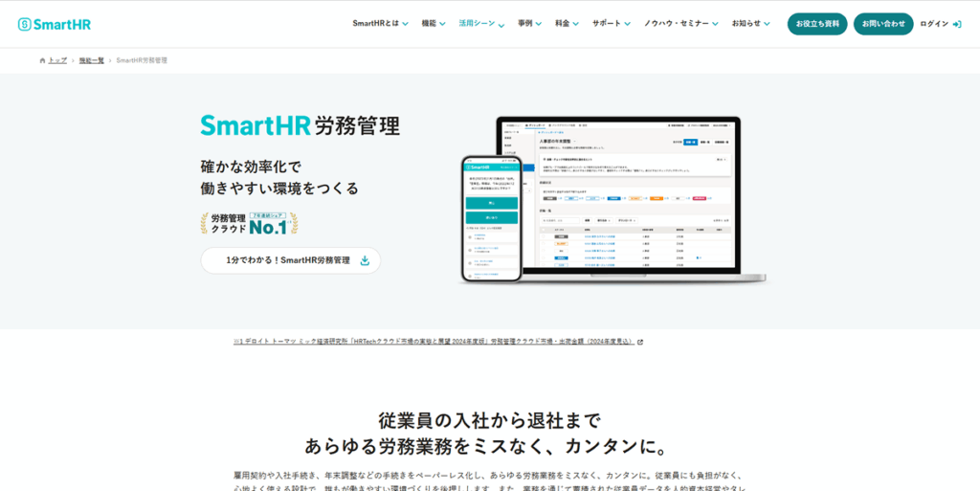The width and height of the screenshot is (980, 491).
Task: Click the 労務管理クラウド No.1 laurel badge
Action: (x=249, y=224)
